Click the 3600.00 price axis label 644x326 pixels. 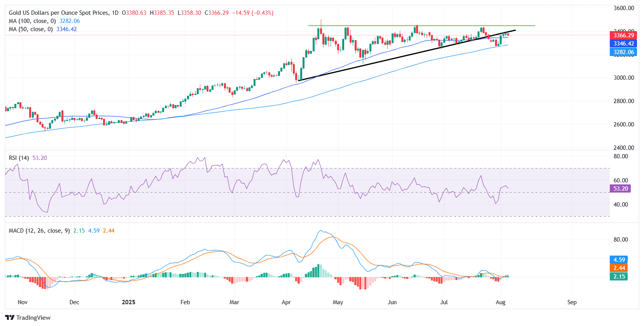coord(623,8)
